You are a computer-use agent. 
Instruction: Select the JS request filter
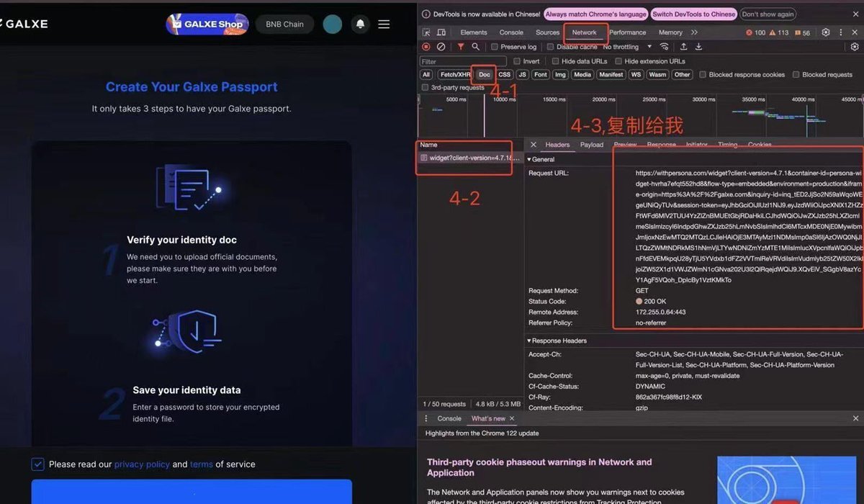point(523,74)
